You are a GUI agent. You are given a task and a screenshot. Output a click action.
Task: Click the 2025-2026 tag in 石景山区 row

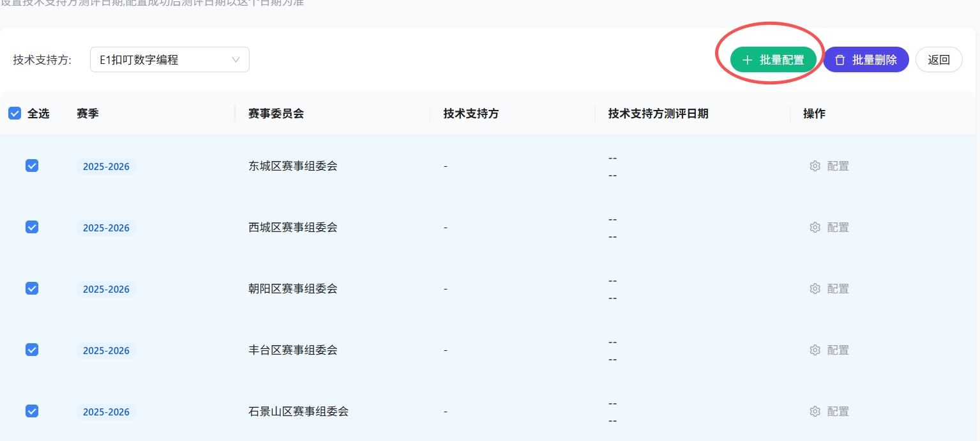tap(106, 412)
